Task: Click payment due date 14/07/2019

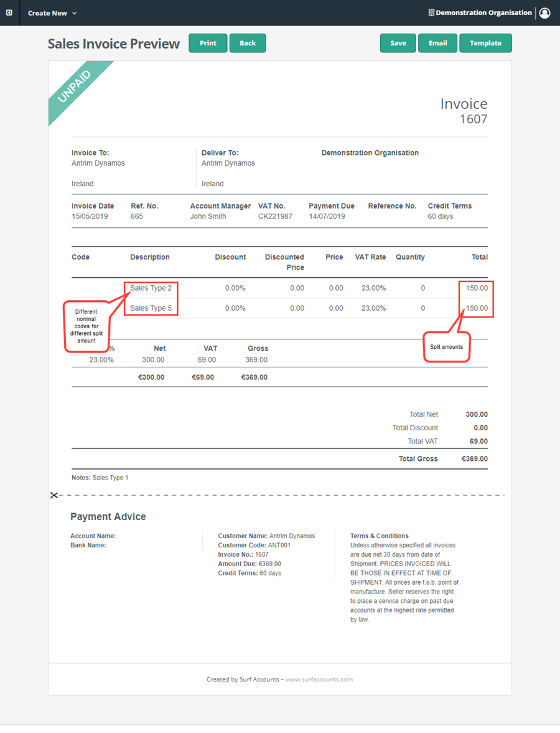Action: [327, 217]
